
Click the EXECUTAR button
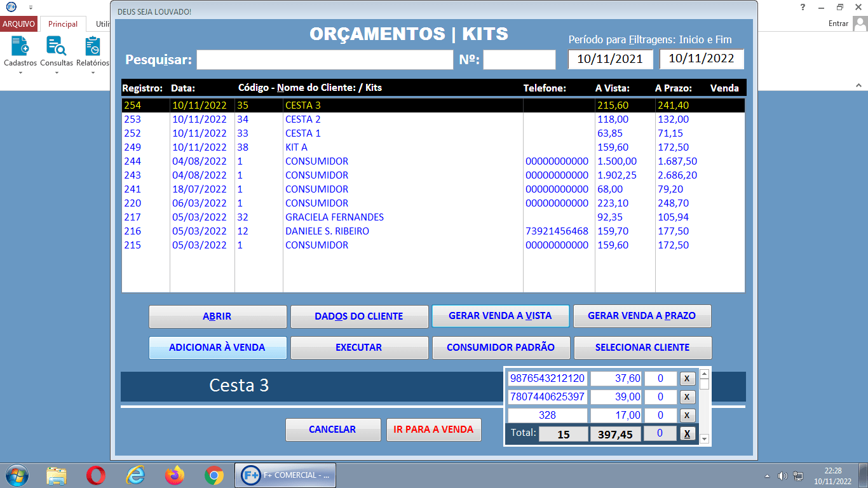359,348
